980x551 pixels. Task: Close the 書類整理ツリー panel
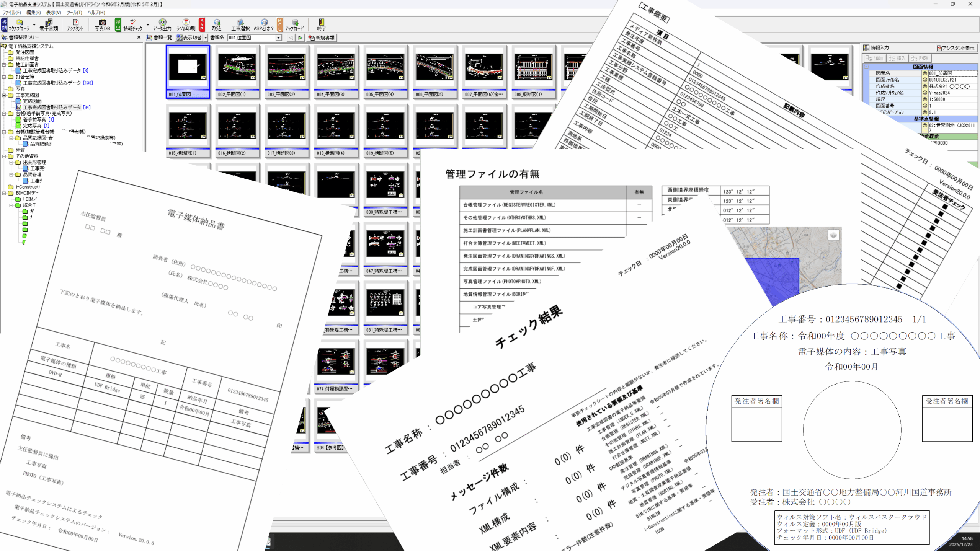[x=139, y=37]
